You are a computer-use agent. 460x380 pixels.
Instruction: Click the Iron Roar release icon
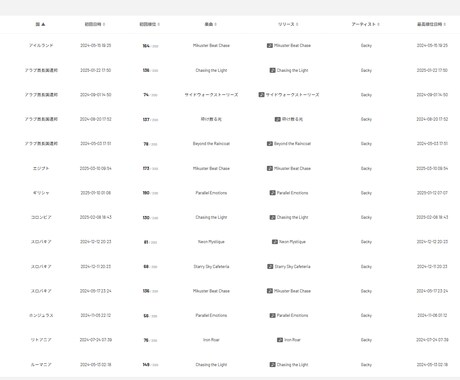tap(280, 340)
